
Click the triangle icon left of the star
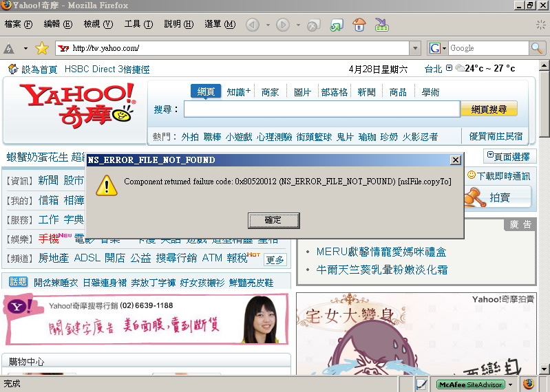pos(9,48)
